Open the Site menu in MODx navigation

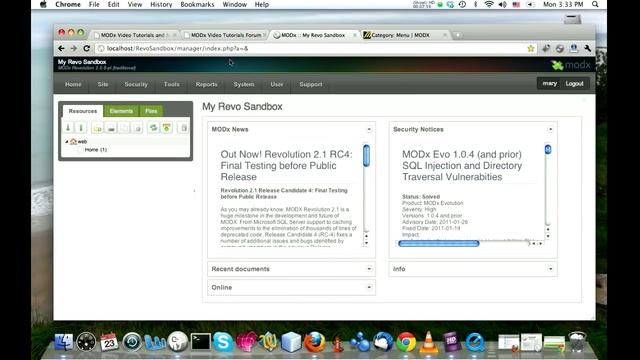tap(103, 84)
